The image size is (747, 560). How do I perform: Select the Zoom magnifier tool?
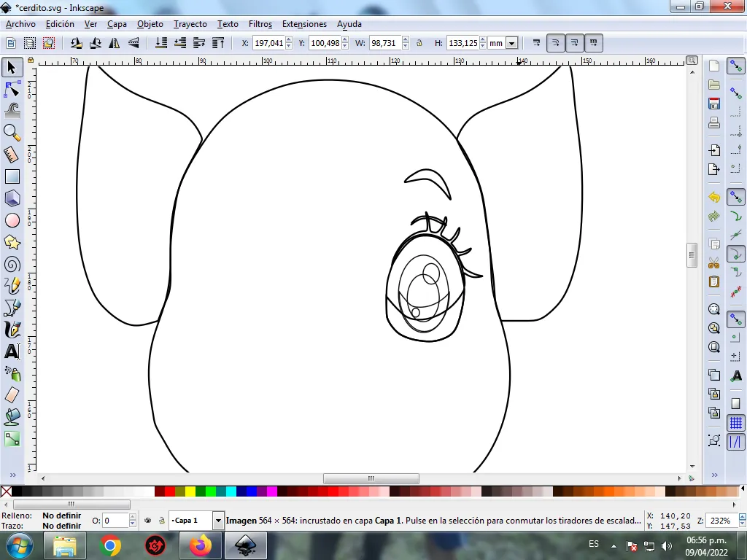(12, 133)
